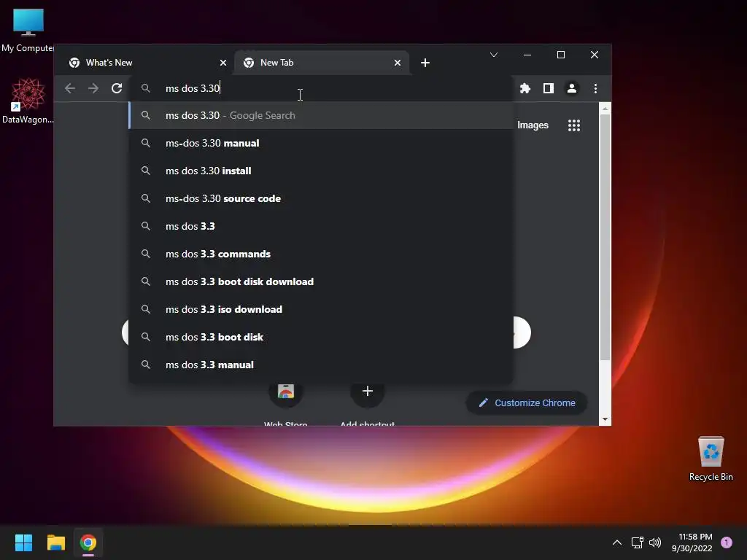Click the Chrome taskbar icon
747x560 pixels.
click(88, 542)
